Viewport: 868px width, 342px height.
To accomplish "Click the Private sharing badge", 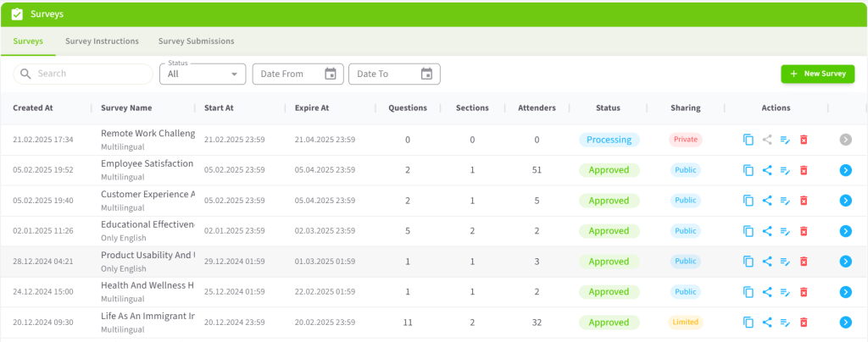I will click(x=685, y=140).
